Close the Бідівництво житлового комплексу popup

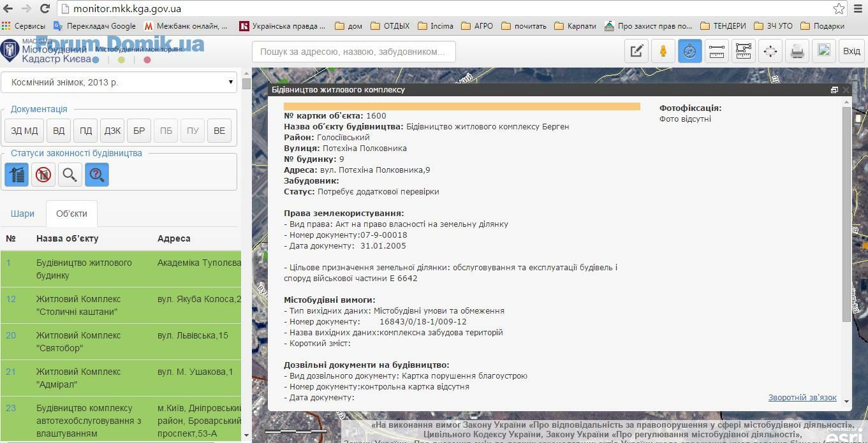click(x=846, y=90)
